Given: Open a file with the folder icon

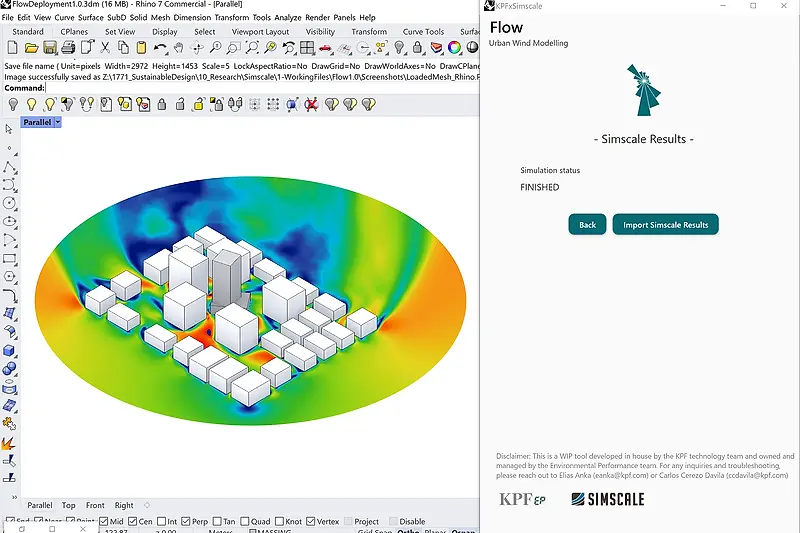Looking at the screenshot, I should click(x=32, y=48).
